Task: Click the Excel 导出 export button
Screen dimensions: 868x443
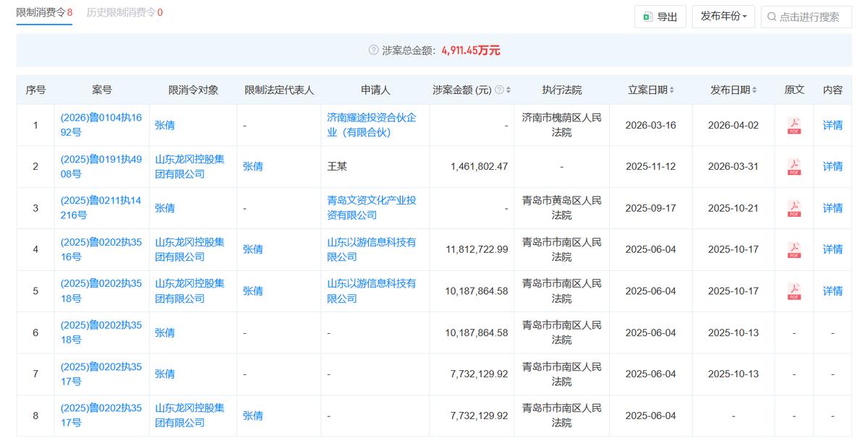Action: 660,17
